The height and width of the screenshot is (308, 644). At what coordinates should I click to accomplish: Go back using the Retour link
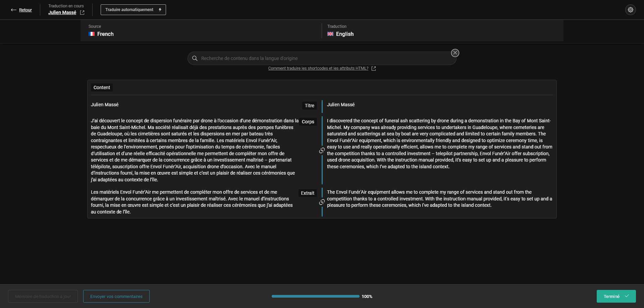pos(25,10)
